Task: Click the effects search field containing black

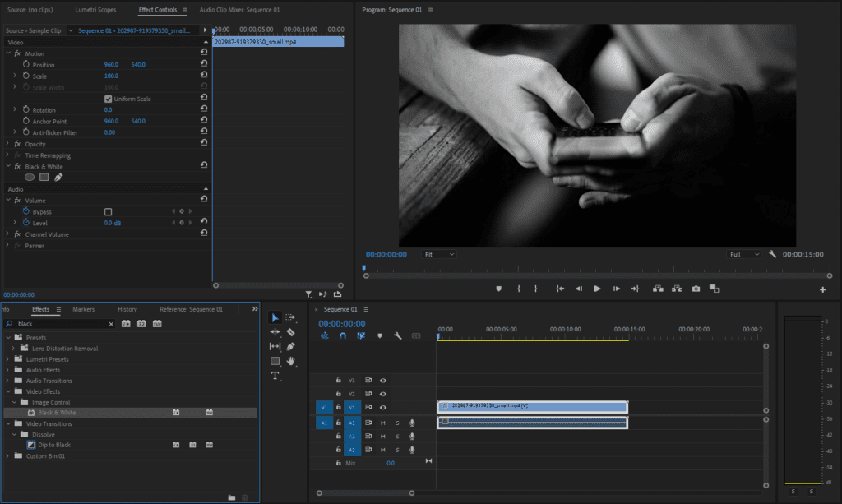Action: tap(59, 324)
